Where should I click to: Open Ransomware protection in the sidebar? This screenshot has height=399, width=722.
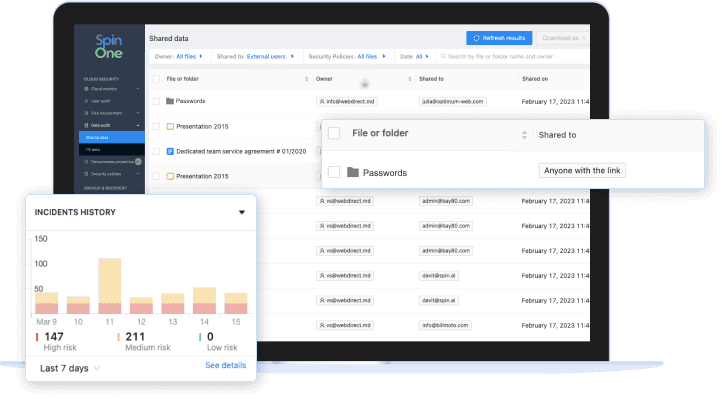112,162
